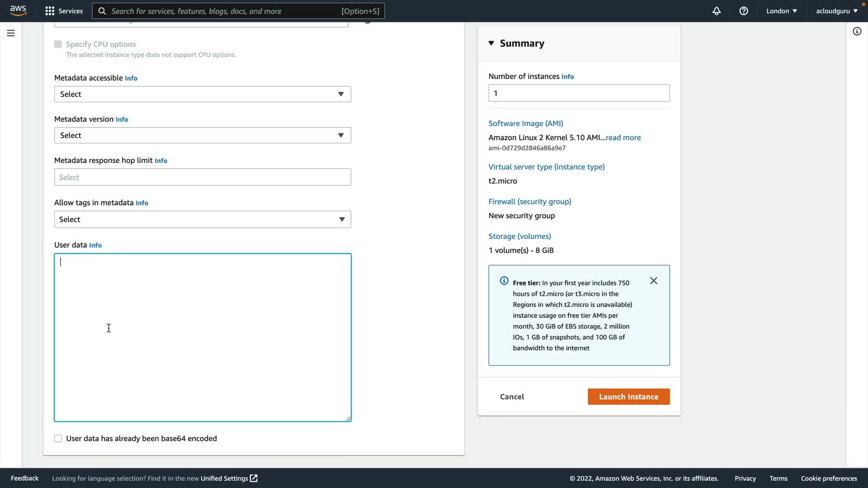
Task: Expand the hamburger side navigation
Action: point(11,33)
